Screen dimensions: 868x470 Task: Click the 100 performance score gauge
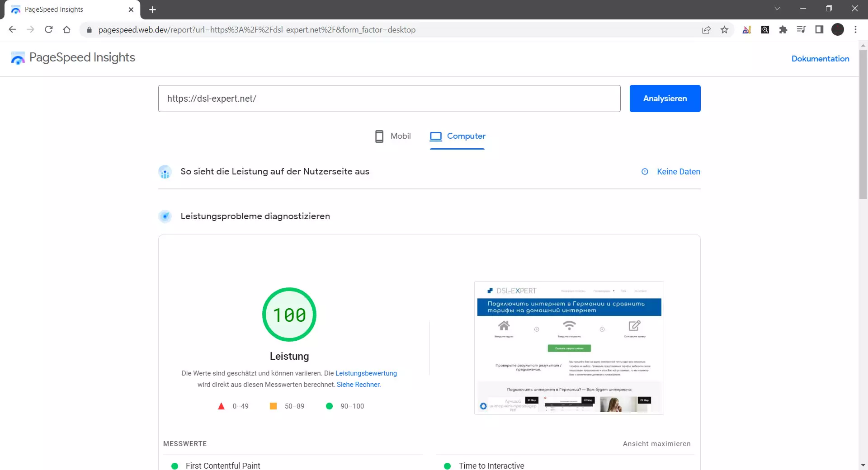click(289, 315)
